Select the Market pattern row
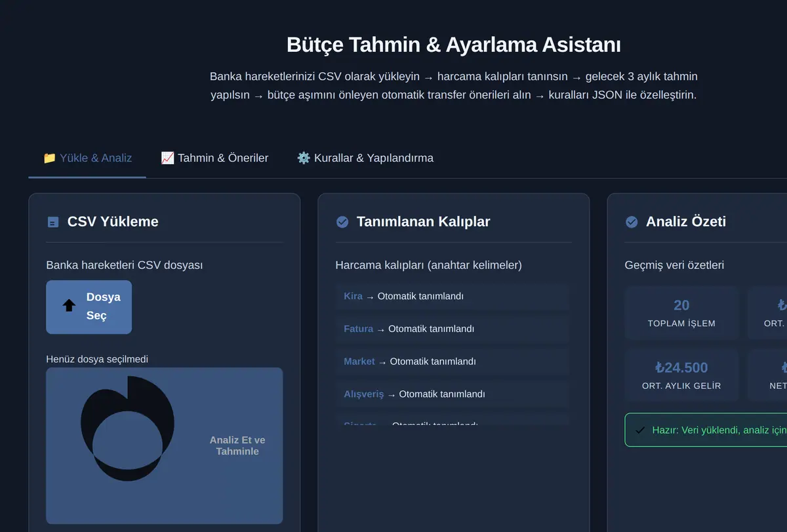This screenshot has height=532, width=787. click(452, 361)
